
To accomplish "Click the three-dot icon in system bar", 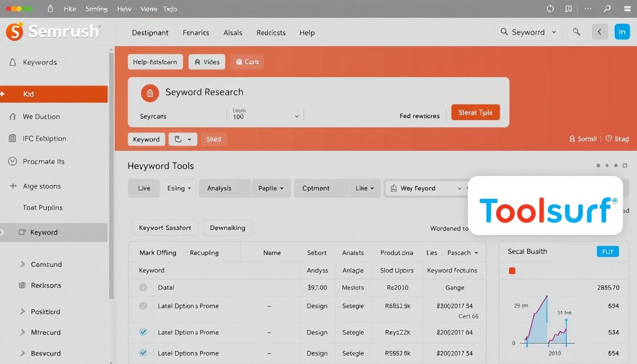I will coord(588,9).
